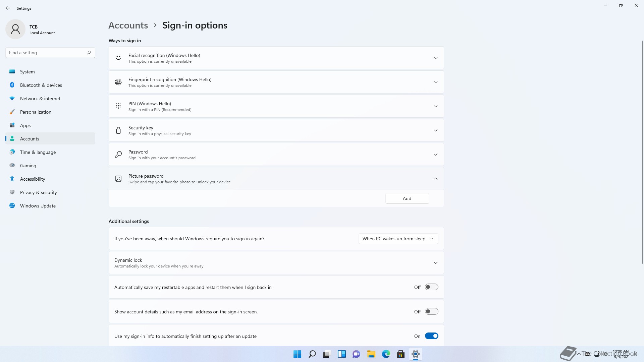Open Microsoft Store from taskbar
The height and width of the screenshot is (362, 644).
pos(400,354)
